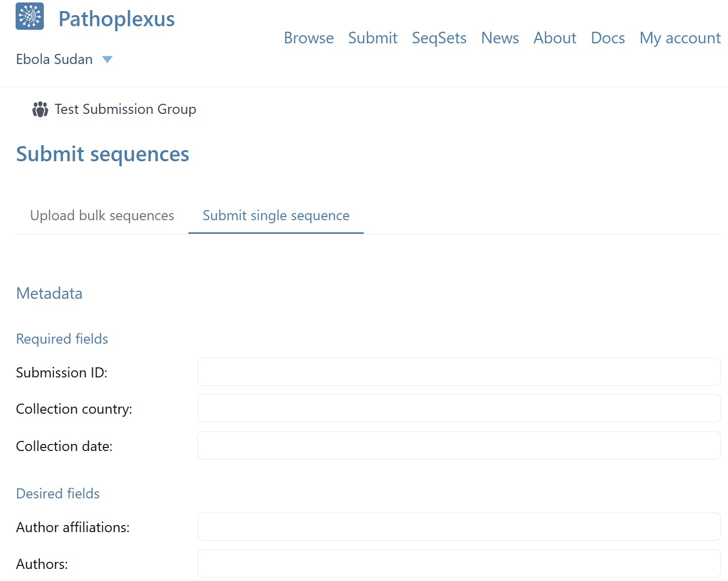Click into the Authors input field
The image size is (728, 581).
[x=458, y=563]
